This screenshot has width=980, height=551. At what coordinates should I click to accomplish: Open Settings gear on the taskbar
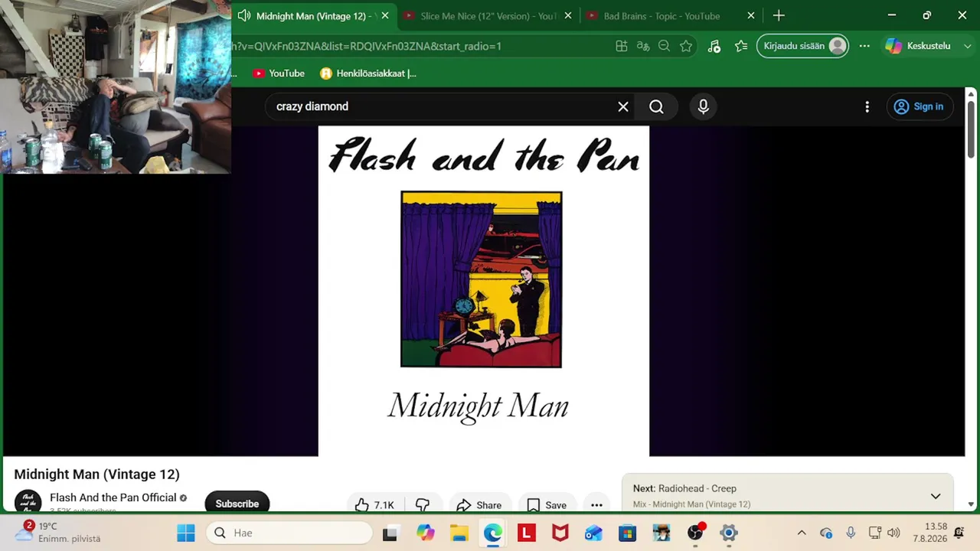click(729, 533)
